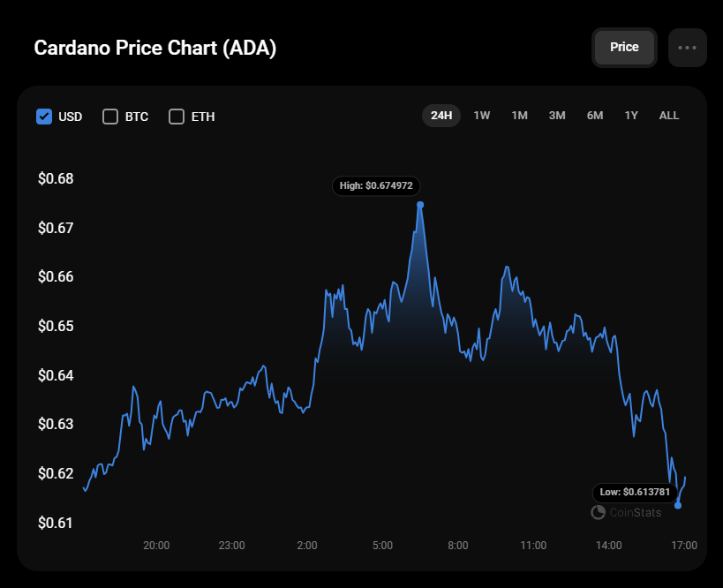Screen dimensions: 723x588
Task: Enable the BTC currency checkbox
Action: (110, 117)
